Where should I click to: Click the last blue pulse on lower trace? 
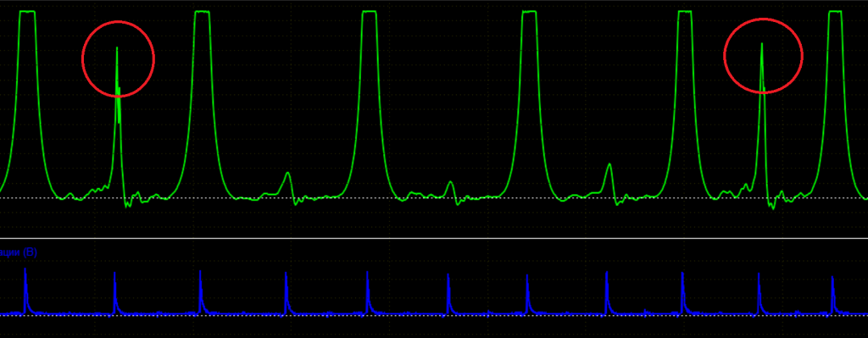point(832,296)
